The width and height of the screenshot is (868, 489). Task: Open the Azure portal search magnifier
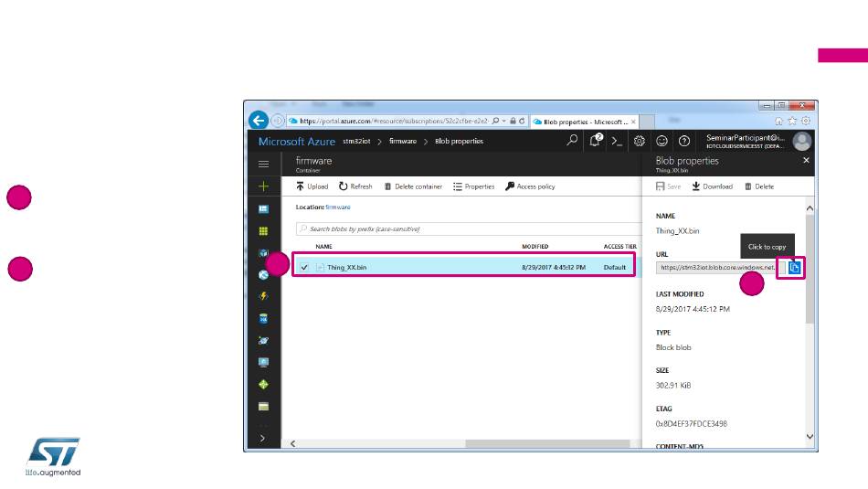pos(572,141)
